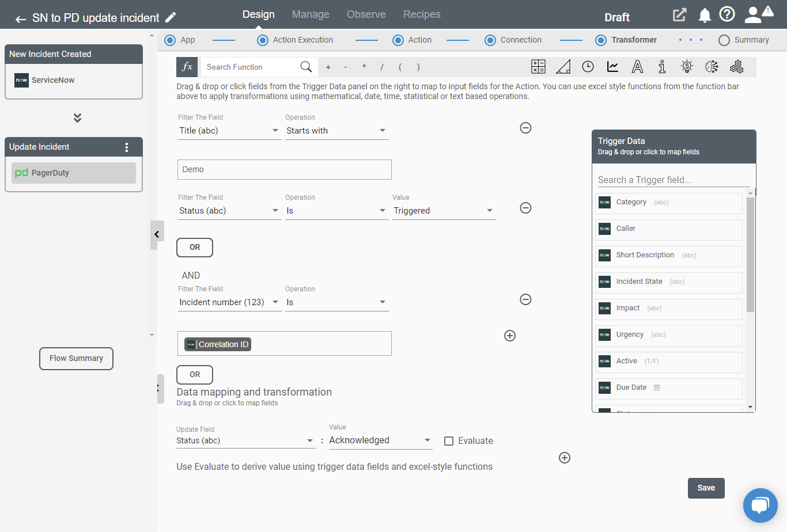Open the trigonometry functions triangle icon

563,67
